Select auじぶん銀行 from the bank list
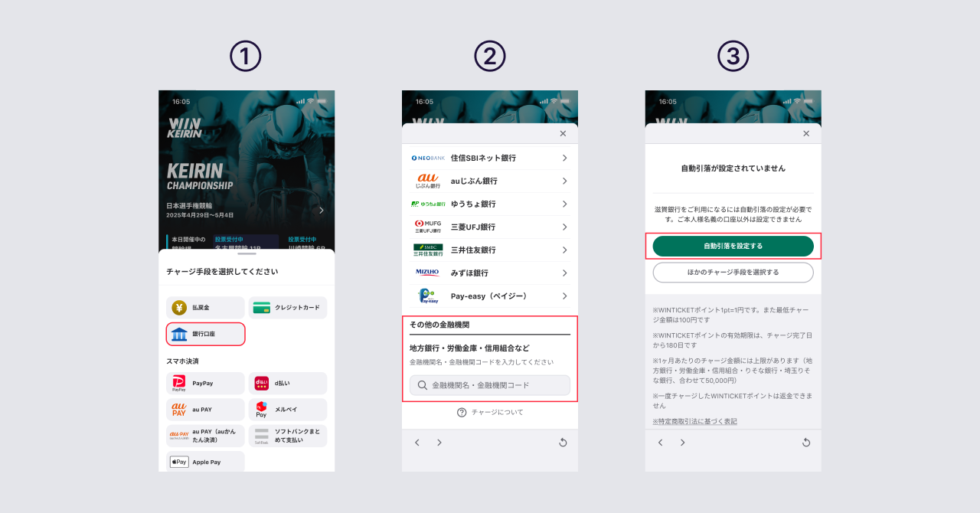980x513 pixels. (490, 181)
